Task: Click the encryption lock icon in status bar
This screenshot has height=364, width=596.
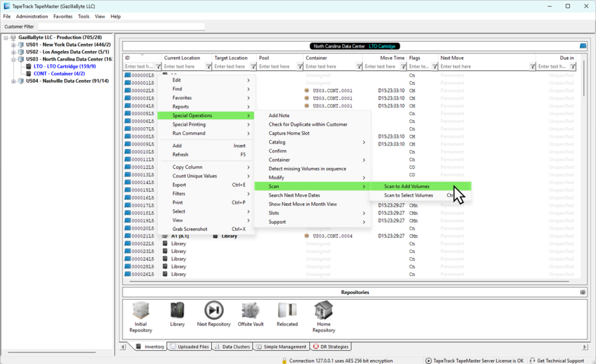Action: [x=284, y=361]
